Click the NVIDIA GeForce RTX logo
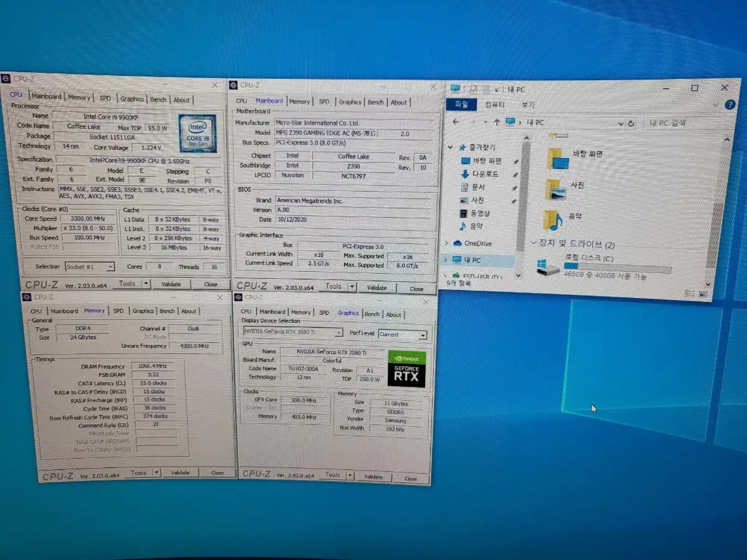 click(x=407, y=369)
